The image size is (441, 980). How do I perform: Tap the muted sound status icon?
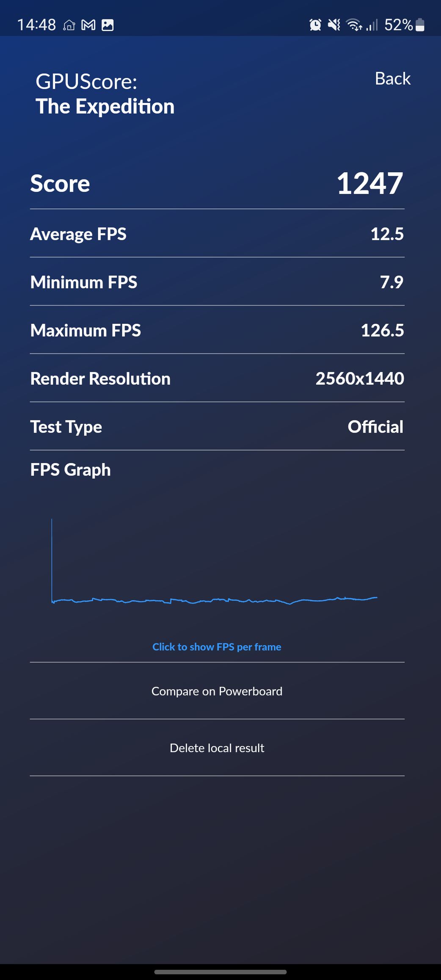[x=334, y=25]
